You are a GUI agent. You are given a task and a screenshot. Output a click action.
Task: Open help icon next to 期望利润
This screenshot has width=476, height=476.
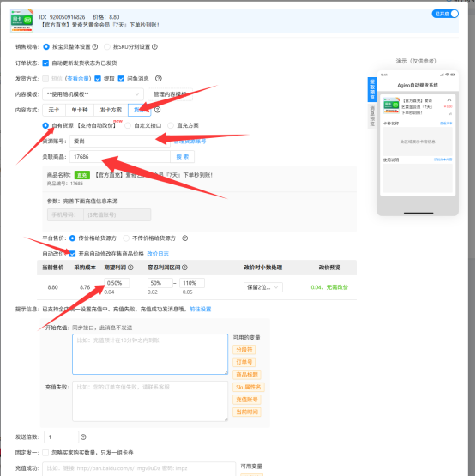[x=130, y=268]
